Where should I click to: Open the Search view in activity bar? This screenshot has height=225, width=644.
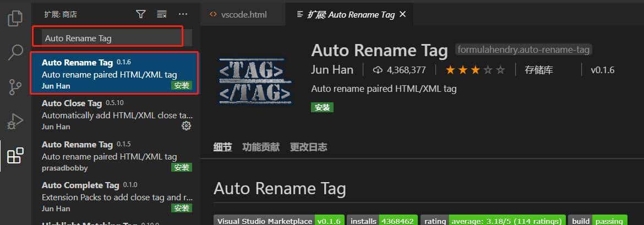pos(15,52)
